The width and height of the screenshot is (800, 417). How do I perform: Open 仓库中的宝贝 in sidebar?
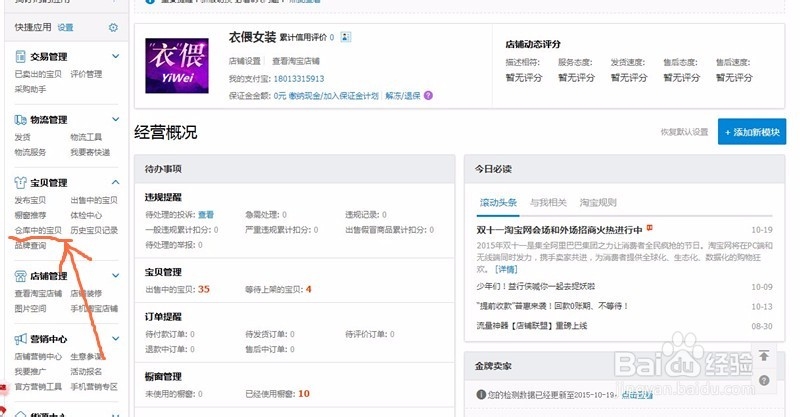(x=38, y=231)
